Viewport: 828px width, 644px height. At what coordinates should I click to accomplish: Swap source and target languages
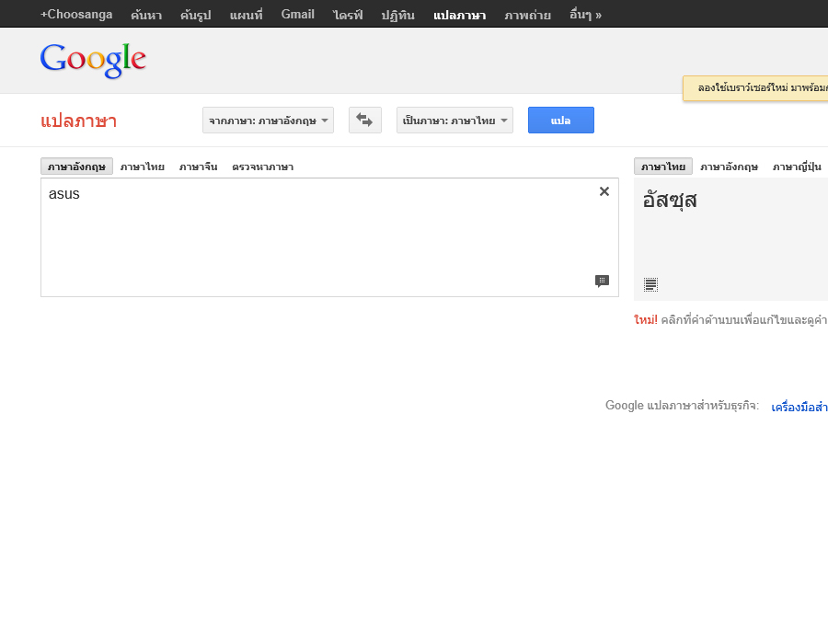365,121
